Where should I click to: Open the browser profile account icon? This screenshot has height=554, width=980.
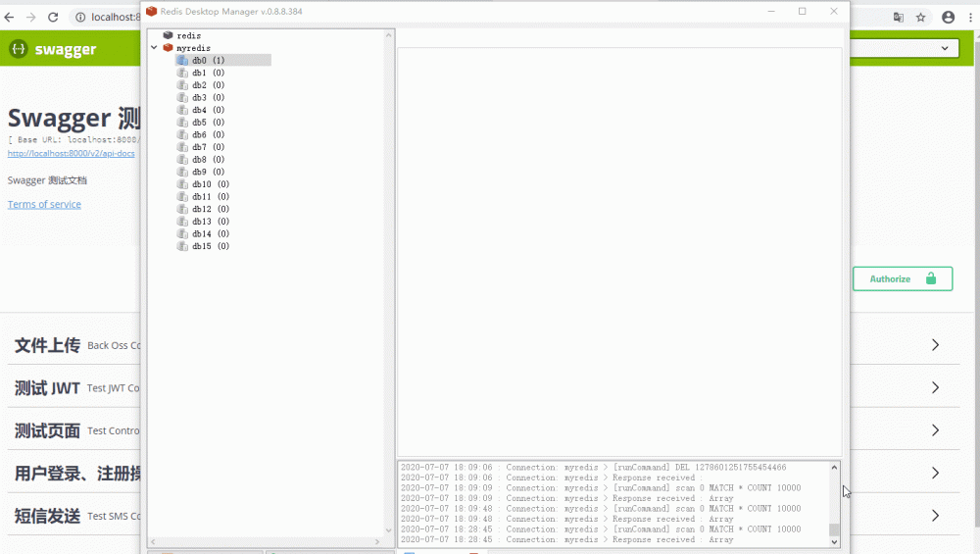948,17
